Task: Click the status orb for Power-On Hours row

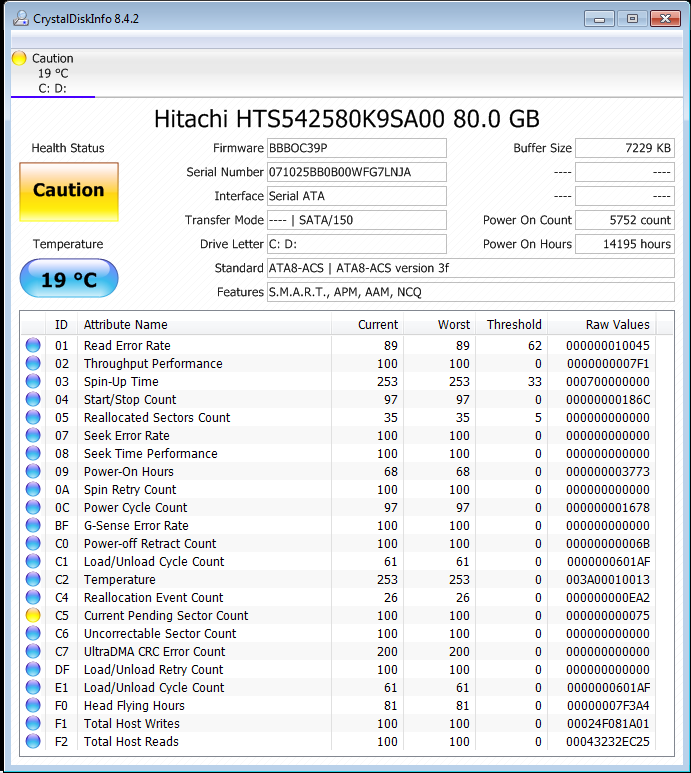Action: (x=33, y=471)
